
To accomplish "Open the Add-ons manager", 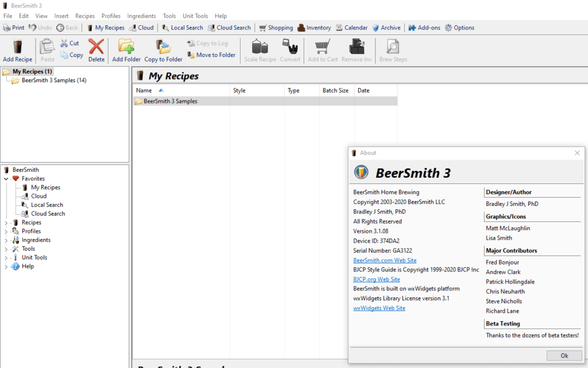I will pos(424,27).
